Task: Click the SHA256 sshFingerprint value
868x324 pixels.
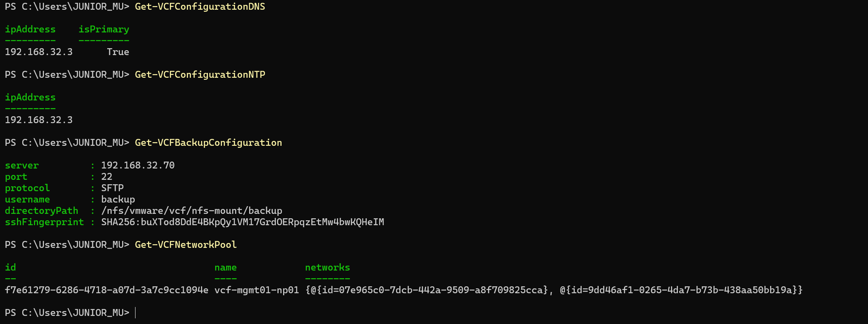Action: [242, 222]
